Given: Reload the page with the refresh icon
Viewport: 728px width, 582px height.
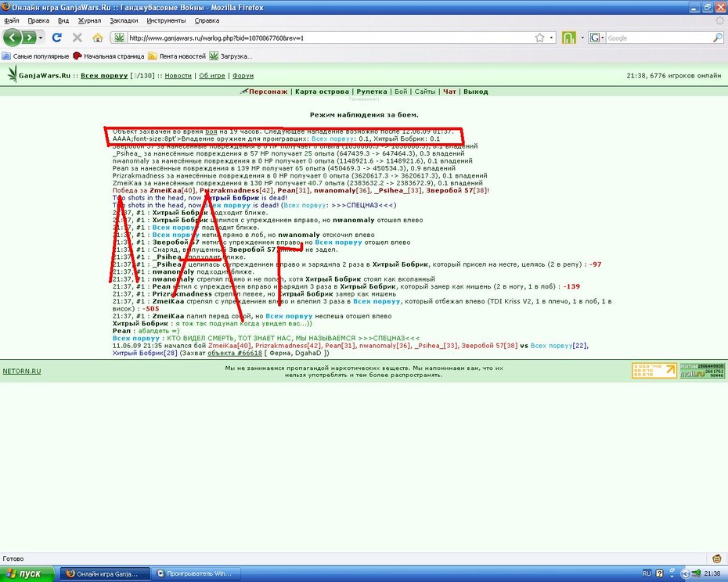Looking at the screenshot, I should point(57,38).
